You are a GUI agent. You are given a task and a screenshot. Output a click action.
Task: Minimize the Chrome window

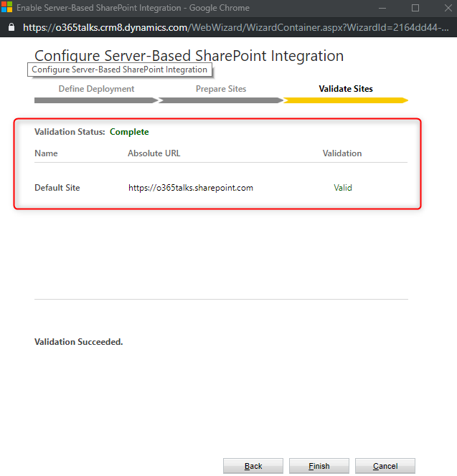(382, 8)
